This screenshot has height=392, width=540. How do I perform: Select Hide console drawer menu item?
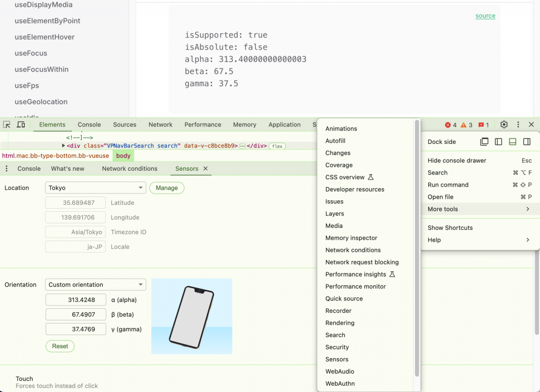[x=480, y=160]
